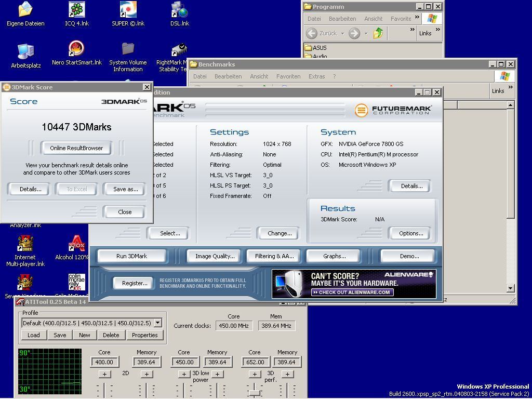532x399 pixels.
Task: Increase 2D core clock with plus button
Action: (105, 374)
